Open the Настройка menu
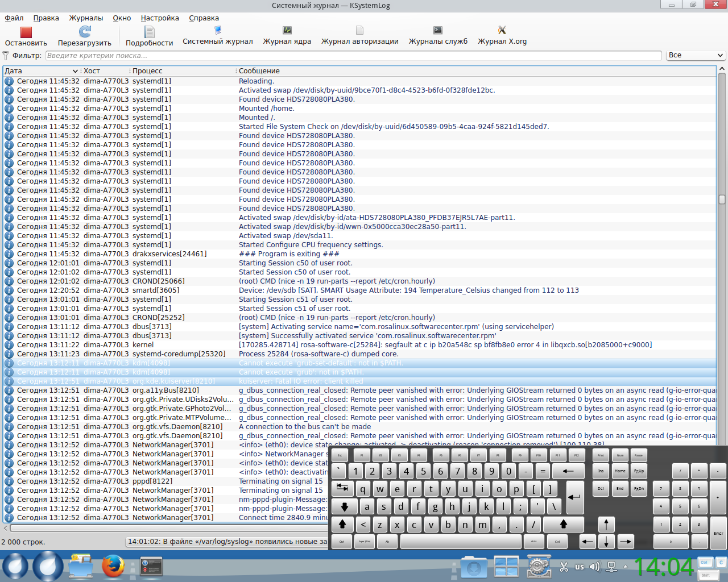Screen dimensions: 728x582 coord(160,18)
